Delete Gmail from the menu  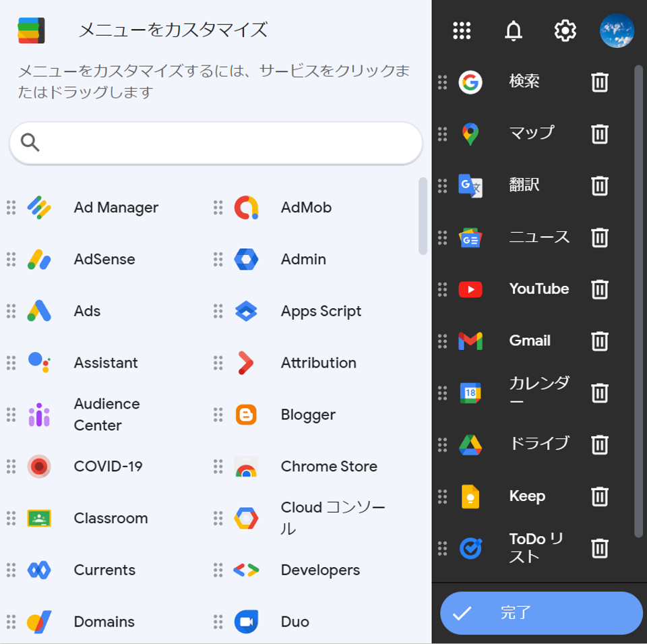[600, 341]
